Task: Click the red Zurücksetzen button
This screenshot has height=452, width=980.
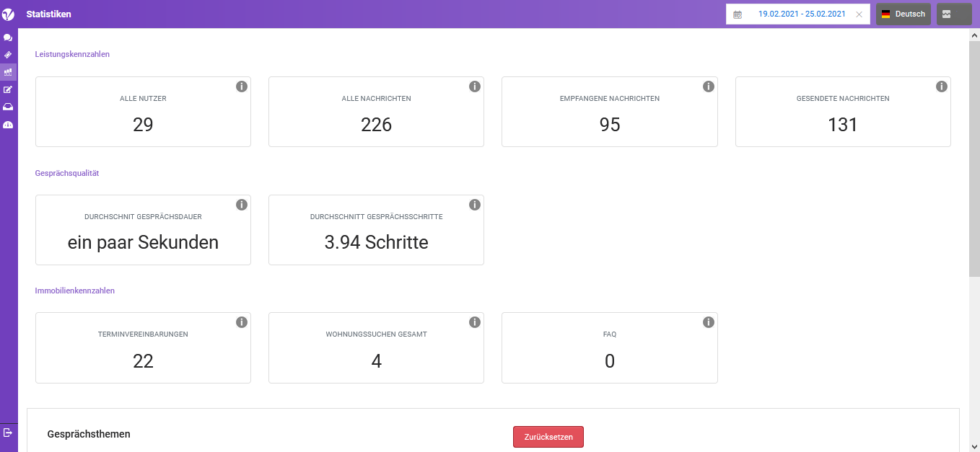Action: point(548,437)
